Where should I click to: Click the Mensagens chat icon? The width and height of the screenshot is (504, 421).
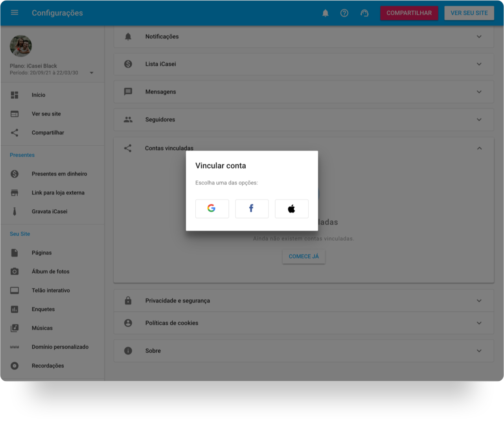pyautogui.click(x=128, y=92)
